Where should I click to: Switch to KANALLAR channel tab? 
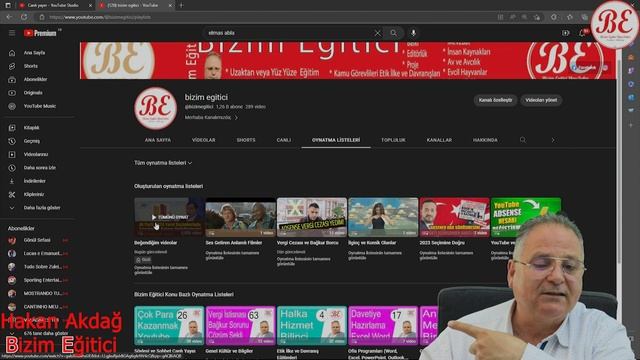(439, 140)
